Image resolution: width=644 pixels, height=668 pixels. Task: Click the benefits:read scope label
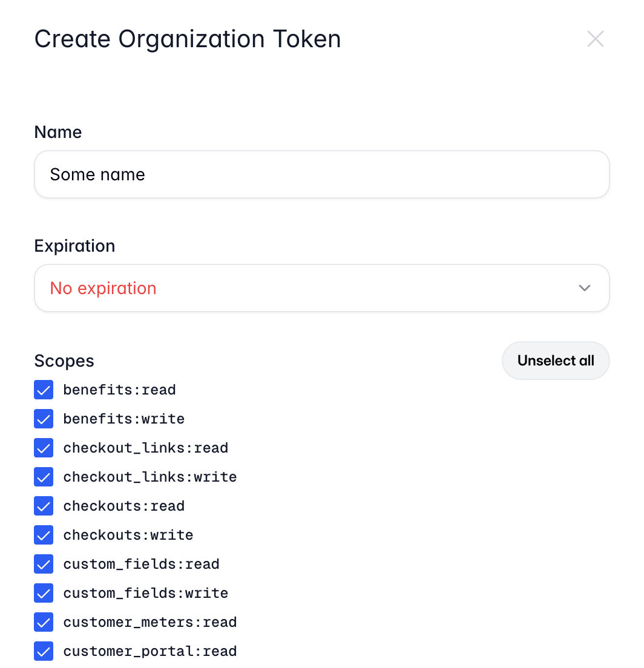pos(119,390)
